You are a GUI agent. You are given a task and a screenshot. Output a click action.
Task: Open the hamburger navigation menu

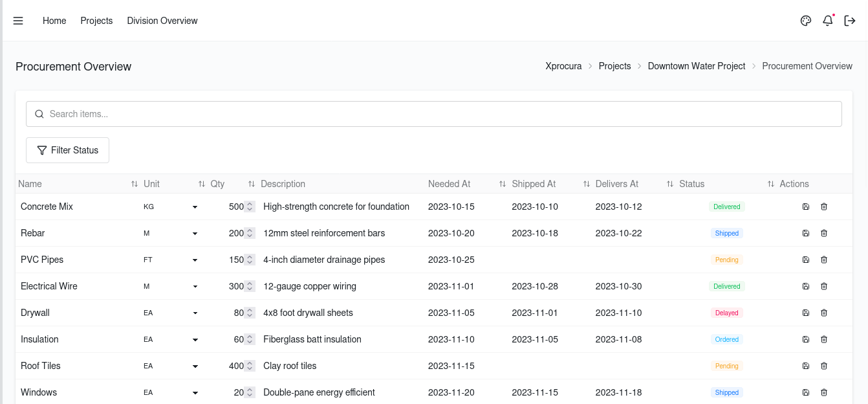pos(18,21)
